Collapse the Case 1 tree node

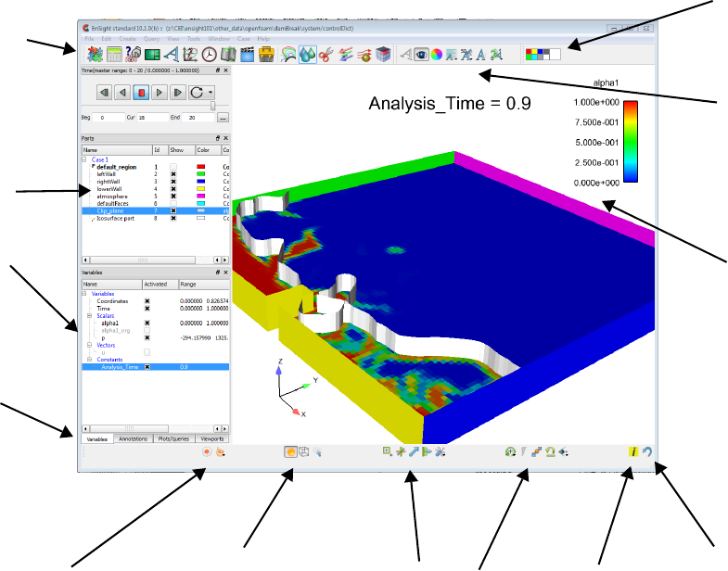(84, 159)
